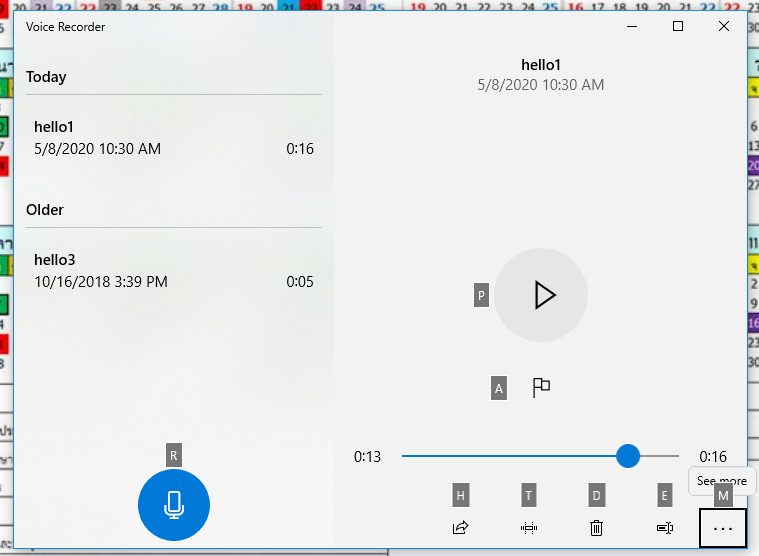Viewport: 759px width, 556px height.
Task: Click the Older section header
Action: click(45, 210)
